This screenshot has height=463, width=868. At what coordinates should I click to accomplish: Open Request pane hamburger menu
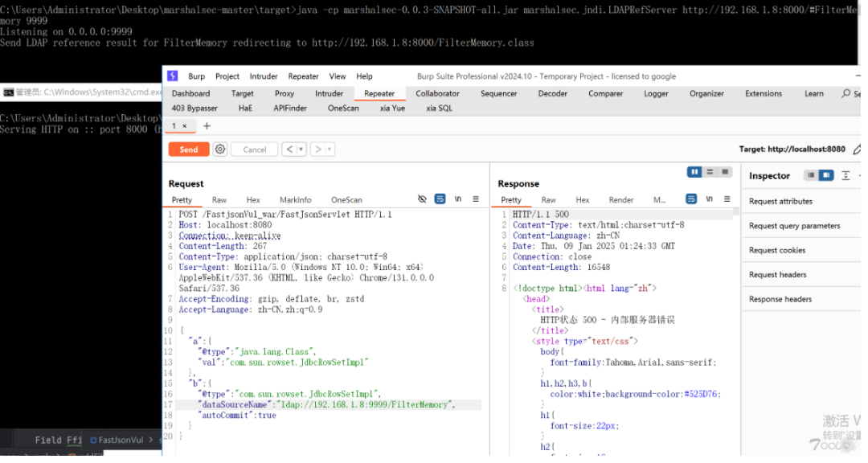(x=476, y=199)
